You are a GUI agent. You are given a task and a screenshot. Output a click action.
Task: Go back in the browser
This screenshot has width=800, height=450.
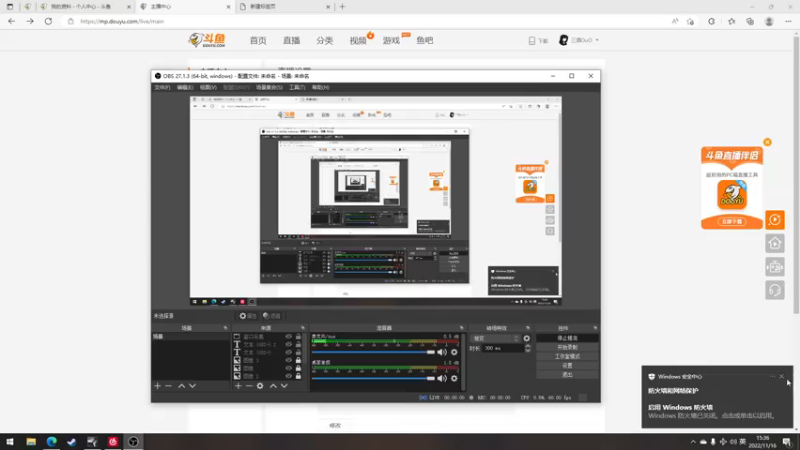11,21
